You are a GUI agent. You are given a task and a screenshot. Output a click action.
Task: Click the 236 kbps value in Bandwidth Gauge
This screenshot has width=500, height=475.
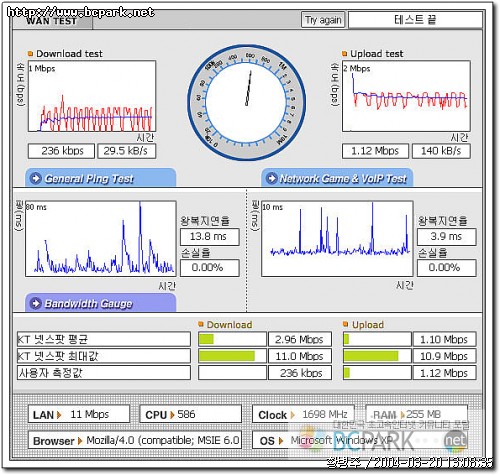300,373
